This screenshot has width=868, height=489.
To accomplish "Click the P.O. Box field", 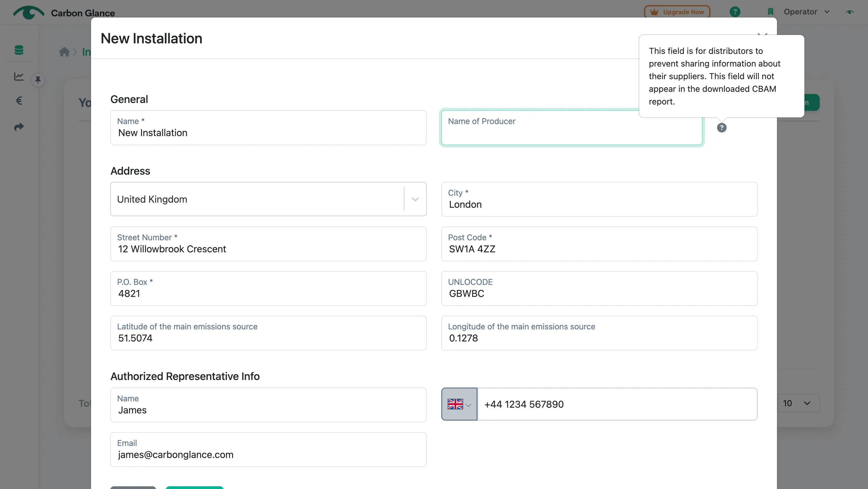I will [x=268, y=288].
